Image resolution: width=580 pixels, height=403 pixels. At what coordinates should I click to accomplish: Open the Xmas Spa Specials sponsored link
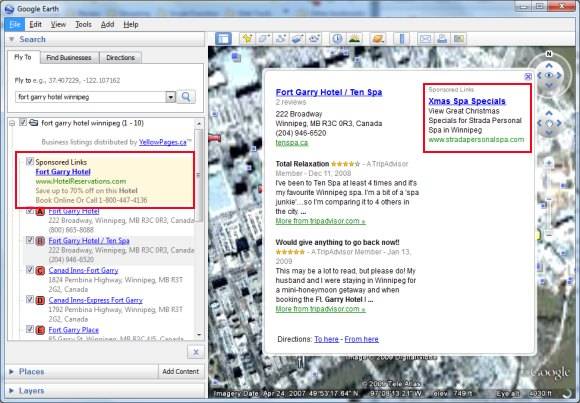[x=467, y=101]
